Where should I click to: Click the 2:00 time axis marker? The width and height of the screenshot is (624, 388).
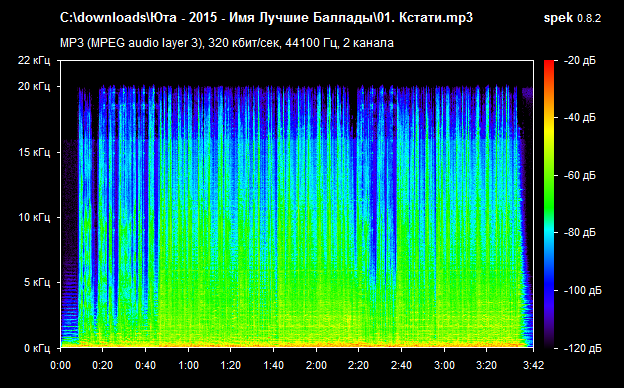(316, 365)
